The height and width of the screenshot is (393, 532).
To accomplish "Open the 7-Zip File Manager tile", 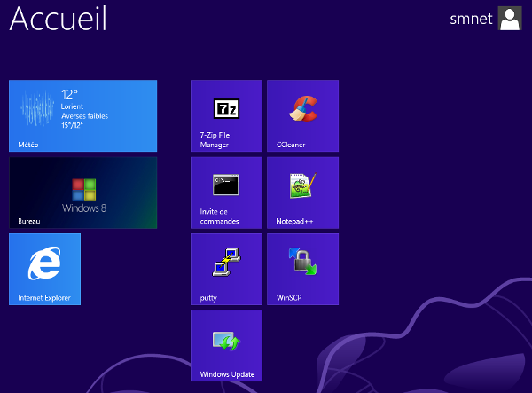I will (x=226, y=115).
